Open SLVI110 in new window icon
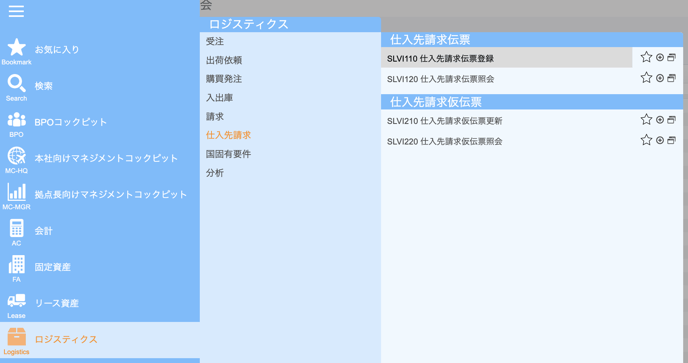The image size is (688, 363). click(x=671, y=58)
